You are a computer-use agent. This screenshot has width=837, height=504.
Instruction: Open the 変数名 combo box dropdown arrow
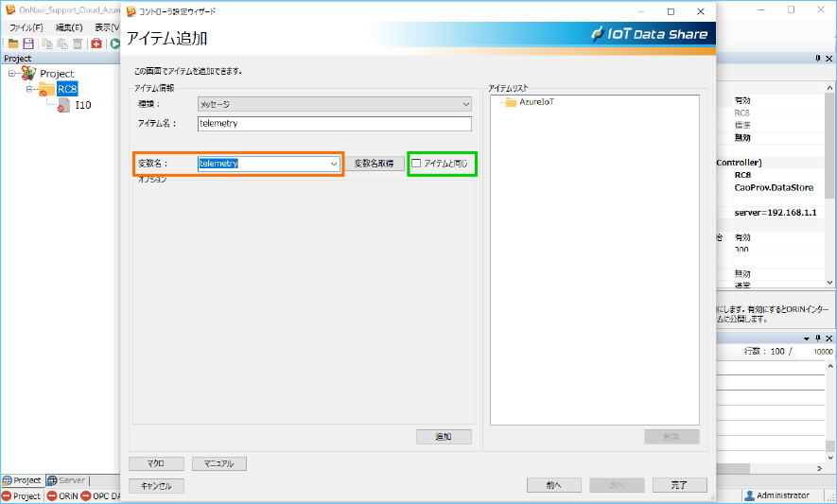click(x=334, y=164)
